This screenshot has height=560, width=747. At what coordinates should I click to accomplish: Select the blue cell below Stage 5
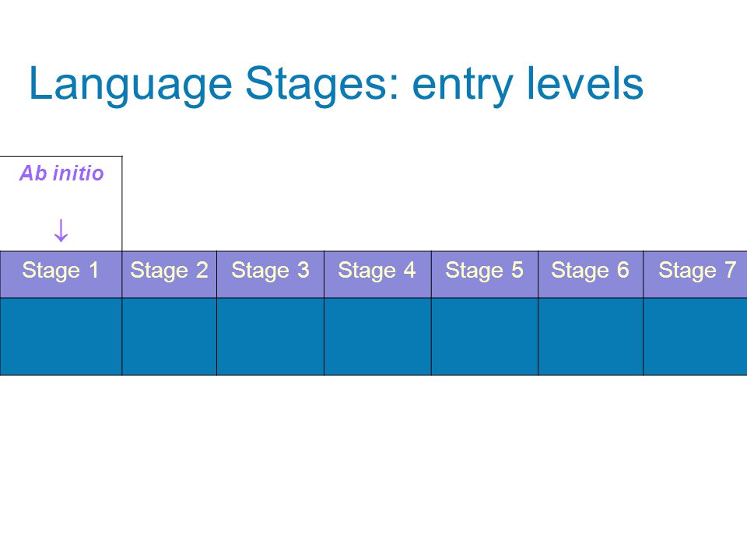click(x=485, y=337)
